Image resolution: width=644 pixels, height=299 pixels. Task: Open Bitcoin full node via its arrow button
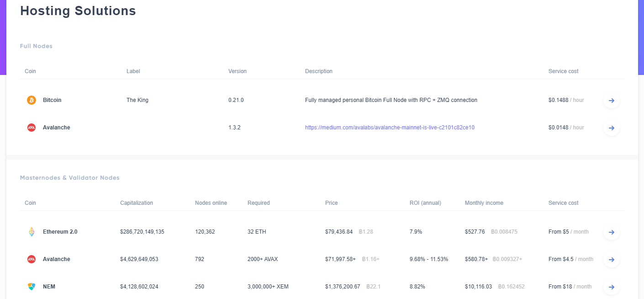(612, 100)
